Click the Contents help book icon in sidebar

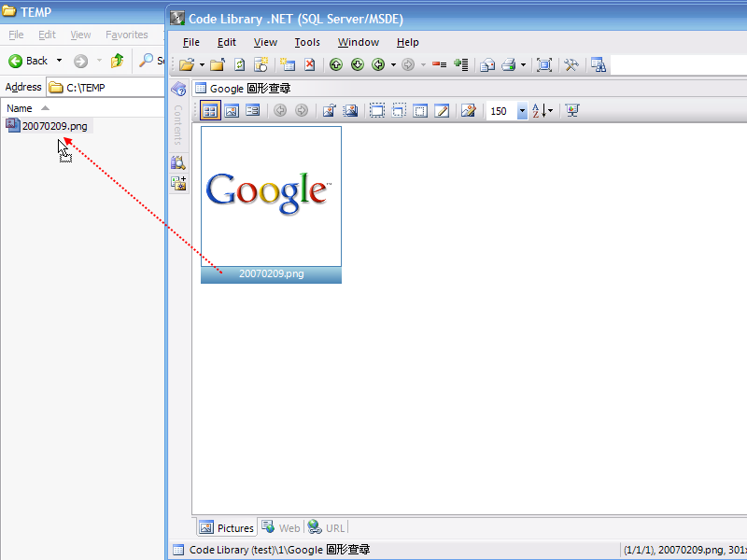(178, 89)
